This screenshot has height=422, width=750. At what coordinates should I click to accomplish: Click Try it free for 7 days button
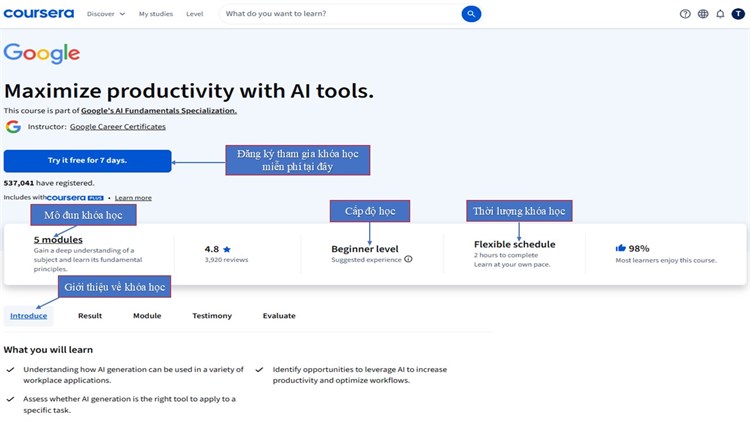tap(88, 161)
